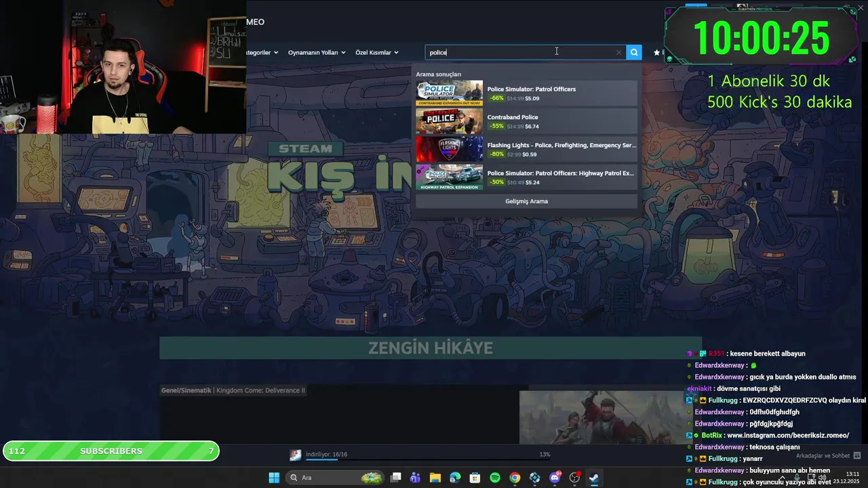The height and width of the screenshot is (488, 868).
Task: Open File Explorer from the taskbar
Action: (x=435, y=478)
